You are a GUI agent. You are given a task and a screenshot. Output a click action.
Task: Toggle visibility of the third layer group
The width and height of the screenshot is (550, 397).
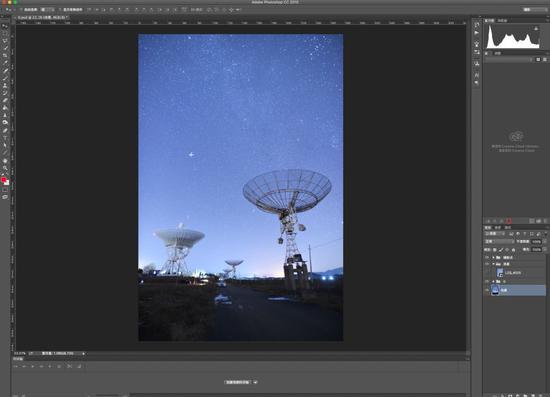click(487, 281)
